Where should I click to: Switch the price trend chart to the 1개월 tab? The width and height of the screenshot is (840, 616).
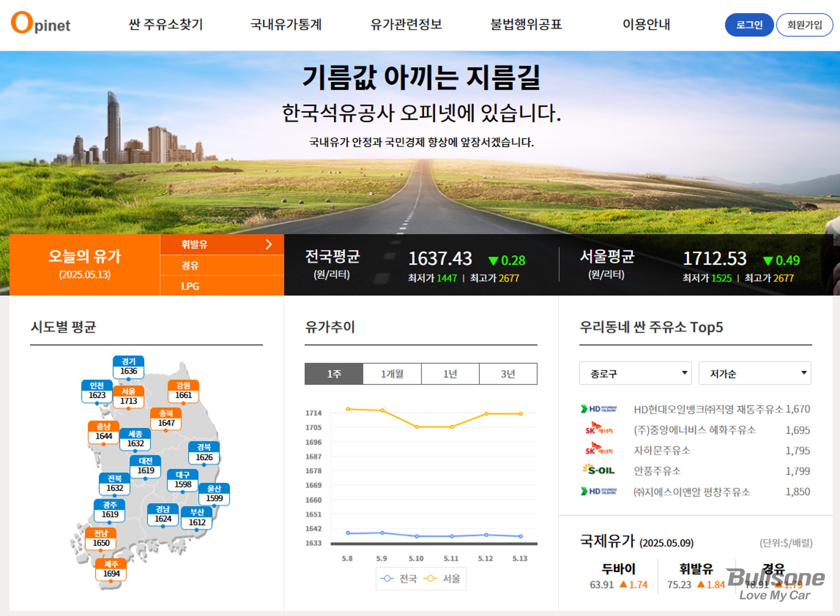(x=392, y=374)
